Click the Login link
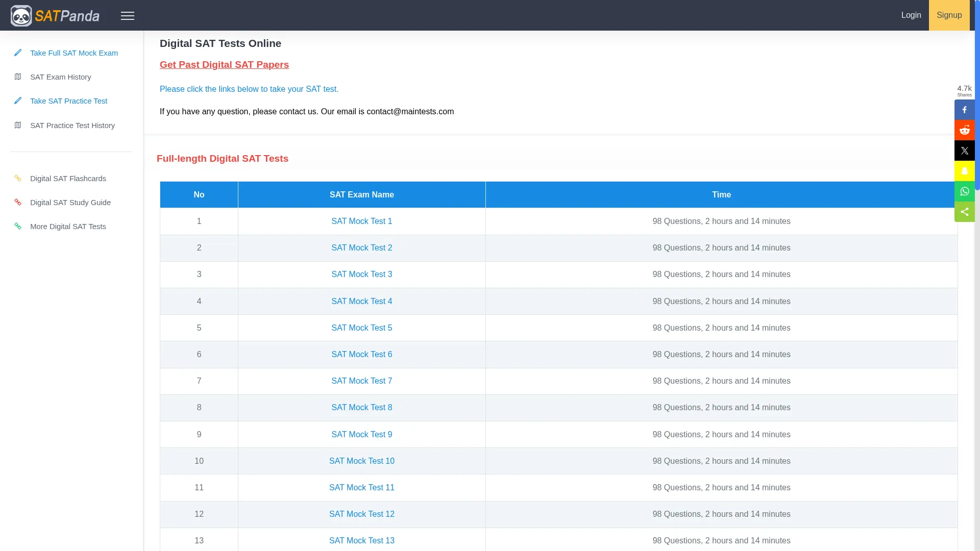The width and height of the screenshot is (980, 551). pos(911,15)
